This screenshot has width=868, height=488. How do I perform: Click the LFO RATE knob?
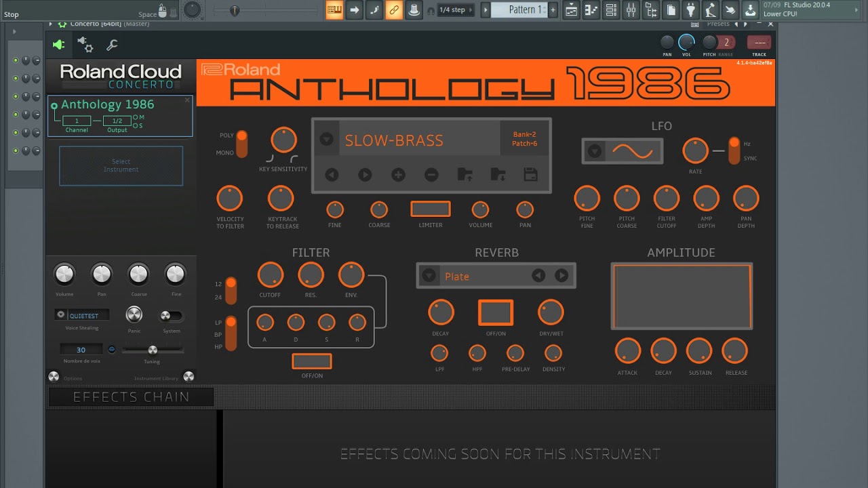pyautogui.click(x=695, y=150)
